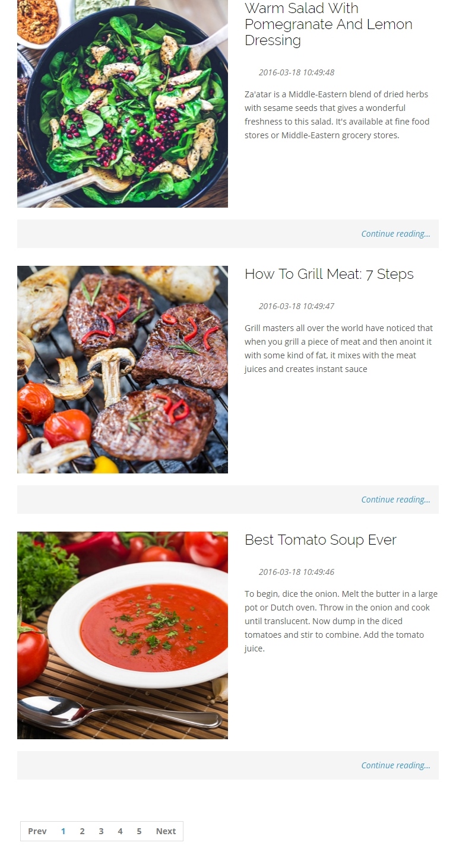This screenshot has width=456, height=868.
Task: Click the 2016-03-18 10:49:48 post date
Action: (x=296, y=72)
